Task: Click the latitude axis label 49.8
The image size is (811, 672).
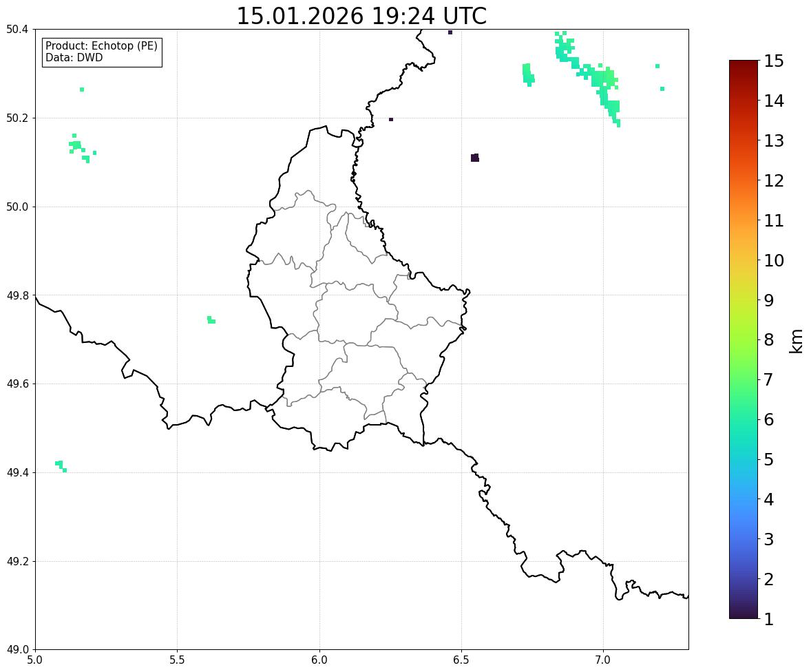Action: point(18,295)
